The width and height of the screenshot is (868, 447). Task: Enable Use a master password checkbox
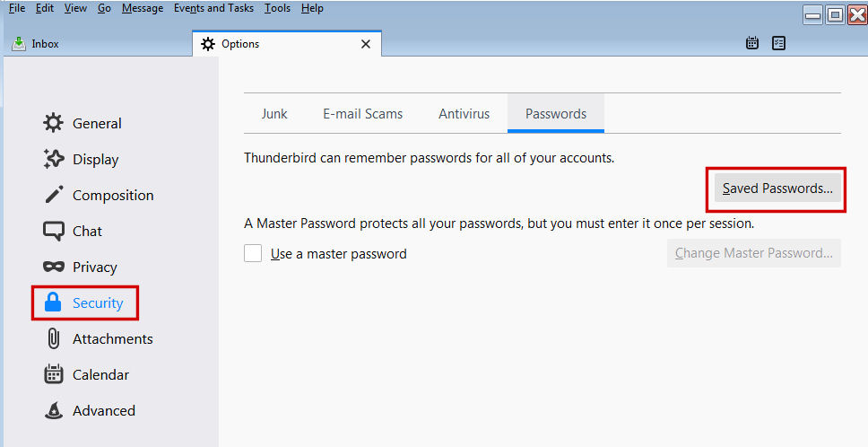253,254
